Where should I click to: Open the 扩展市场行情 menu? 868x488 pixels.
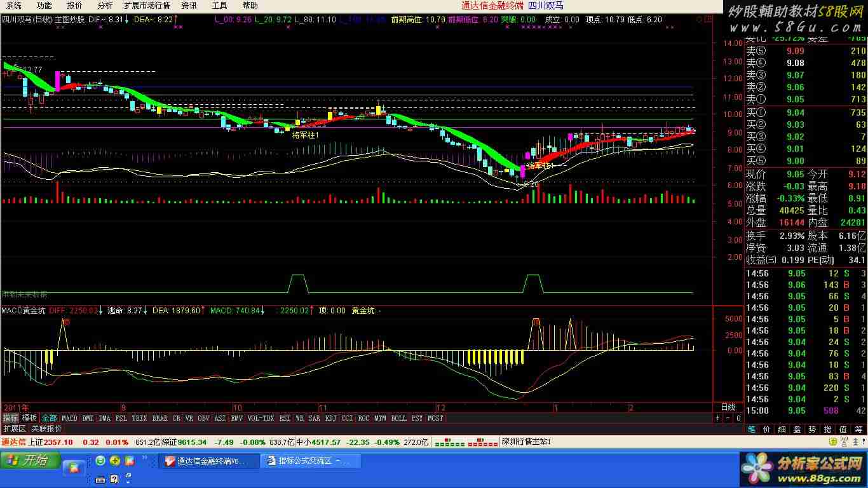pyautogui.click(x=147, y=5)
